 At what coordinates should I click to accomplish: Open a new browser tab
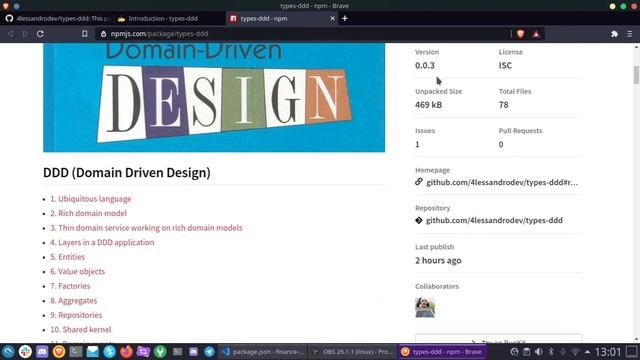344,18
